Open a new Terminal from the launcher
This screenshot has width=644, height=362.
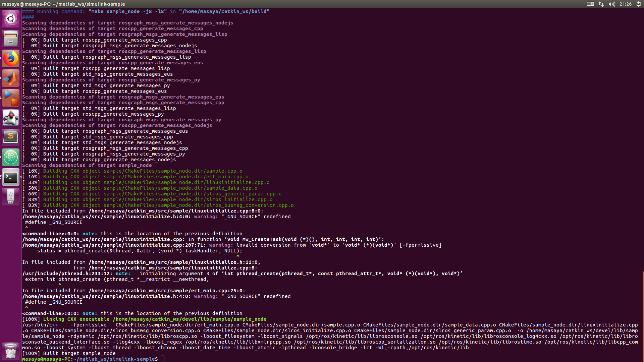11,177
